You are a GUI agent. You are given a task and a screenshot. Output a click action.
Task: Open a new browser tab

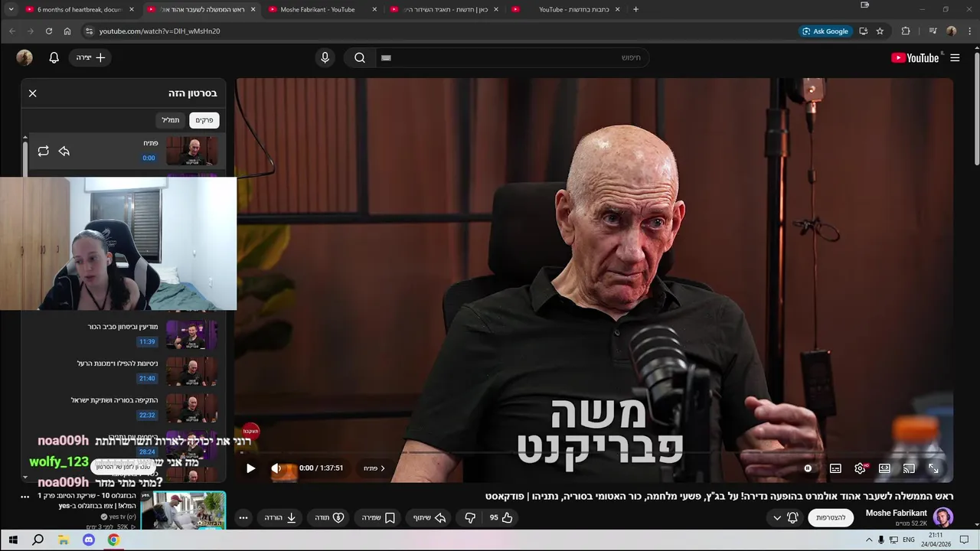click(x=635, y=9)
